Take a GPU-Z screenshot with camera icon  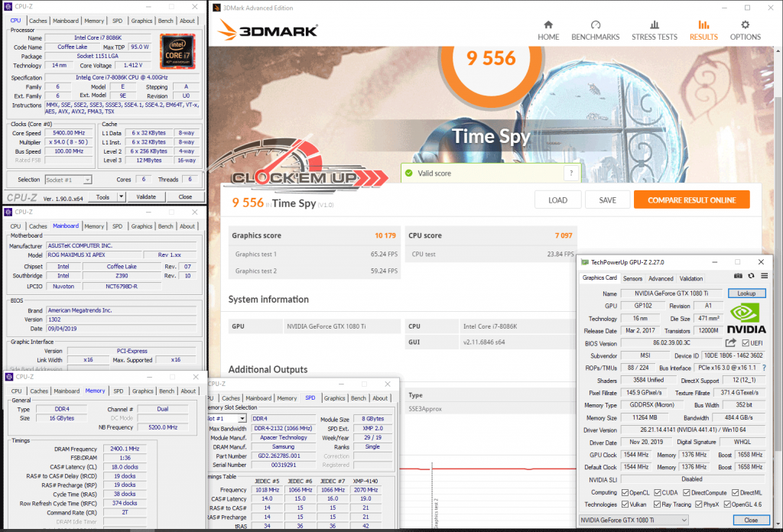tap(738, 275)
